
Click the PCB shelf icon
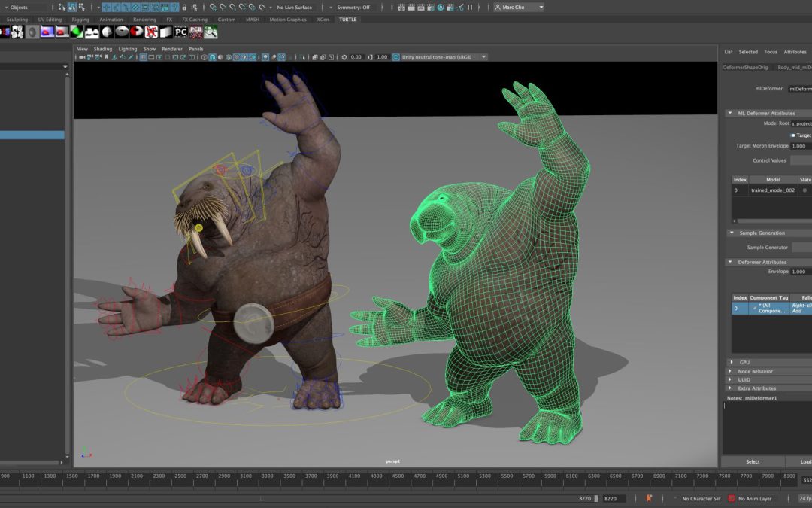pyautogui.click(x=195, y=32)
